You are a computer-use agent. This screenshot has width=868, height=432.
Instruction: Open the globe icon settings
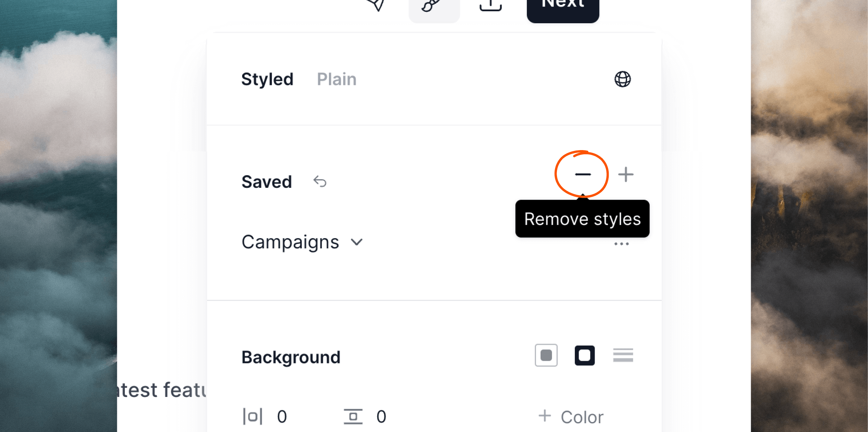(622, 79)
